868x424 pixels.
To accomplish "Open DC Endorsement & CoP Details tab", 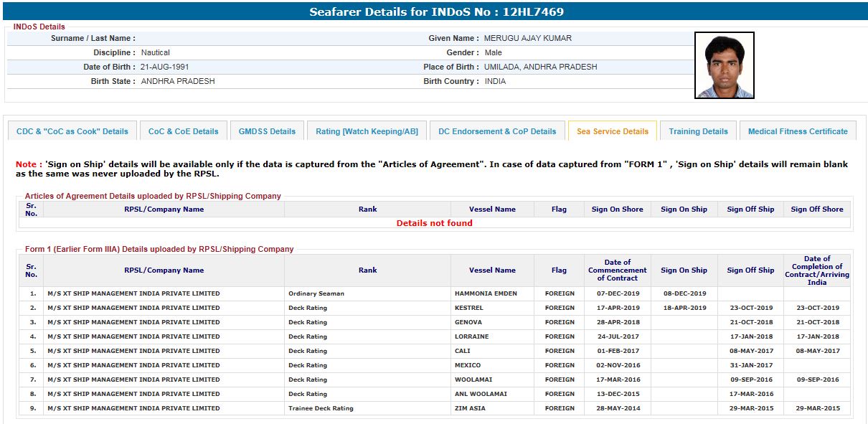I will tap(497, 131).
